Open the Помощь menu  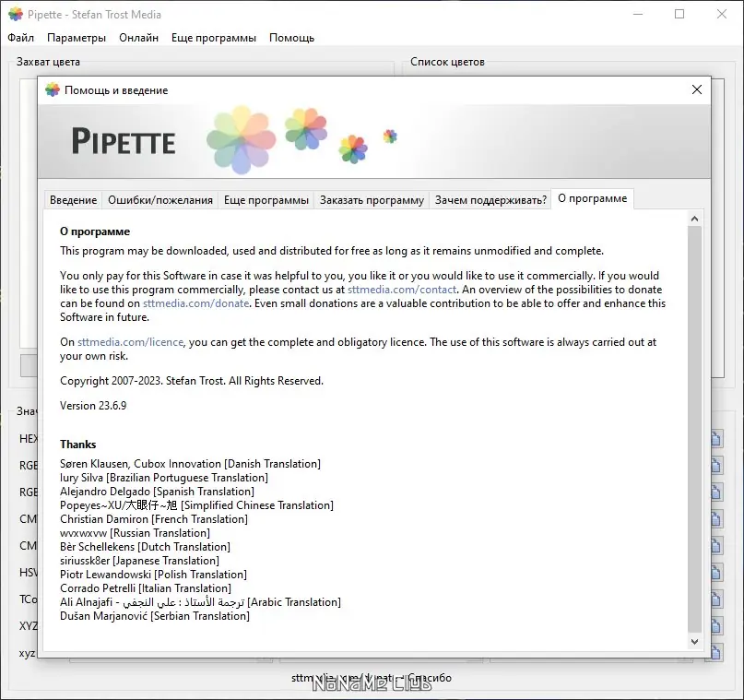pos(292,38)
